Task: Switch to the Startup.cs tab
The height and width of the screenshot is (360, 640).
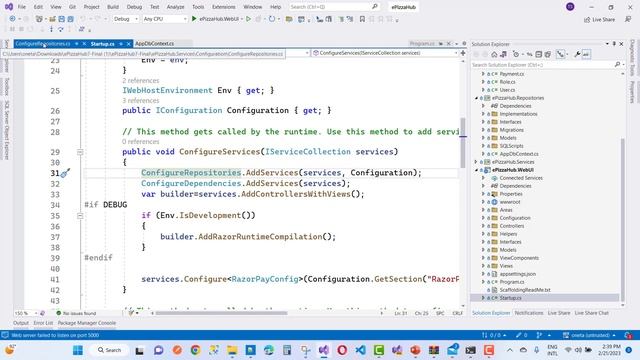Action: point(102,44)
